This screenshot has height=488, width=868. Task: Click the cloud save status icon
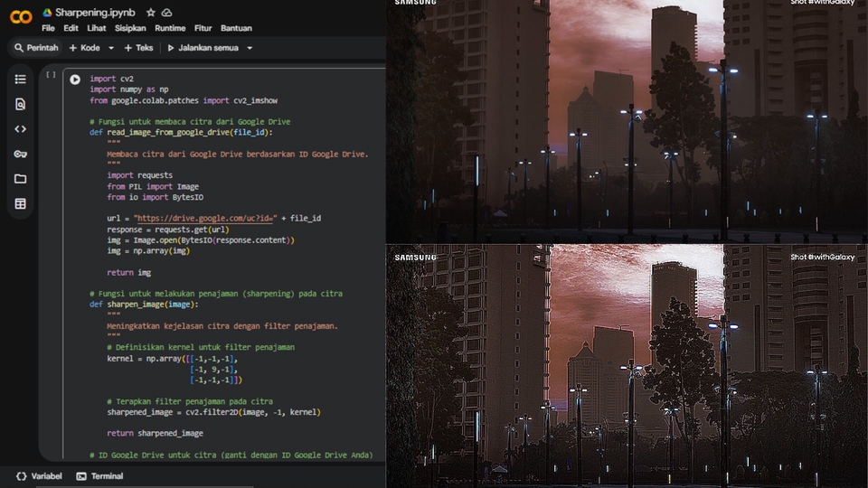click(x=167, y=13)
